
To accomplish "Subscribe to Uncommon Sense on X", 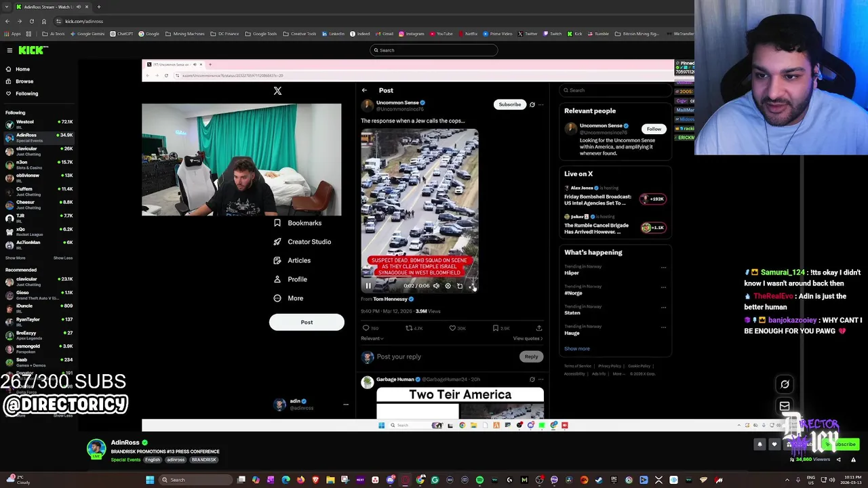I will point(510,104).
